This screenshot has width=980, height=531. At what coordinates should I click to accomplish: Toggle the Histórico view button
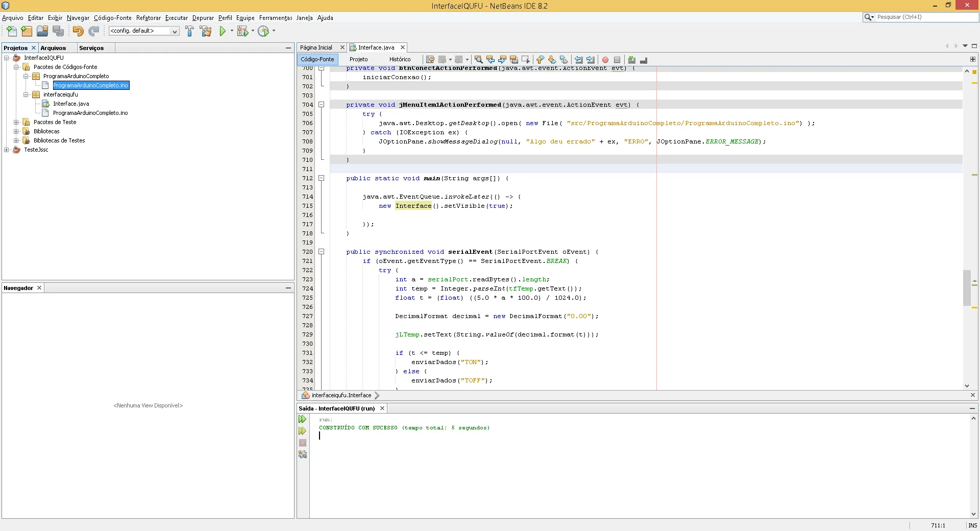(x=400, y=59)
